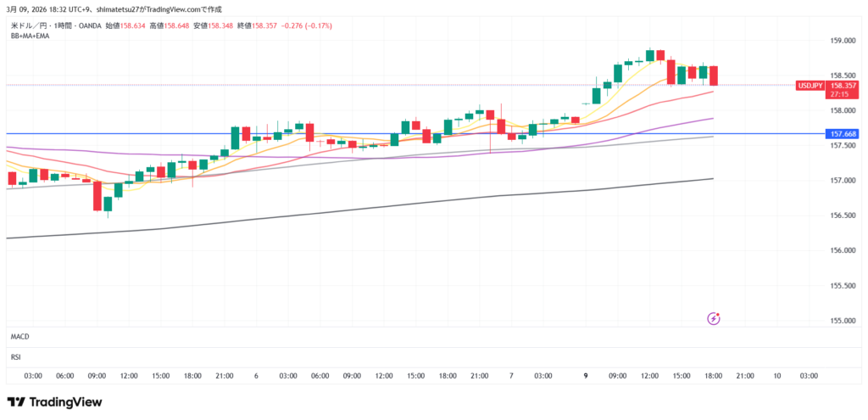Click the date 10 time axis label
Viewport: 868px width, 420px height.
click(776, 375)
